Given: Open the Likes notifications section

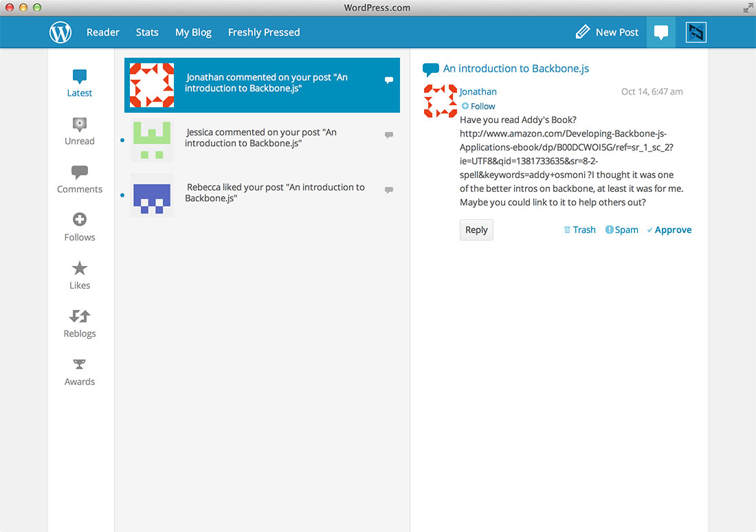Looking at the screenshot, I should point(79,275).
